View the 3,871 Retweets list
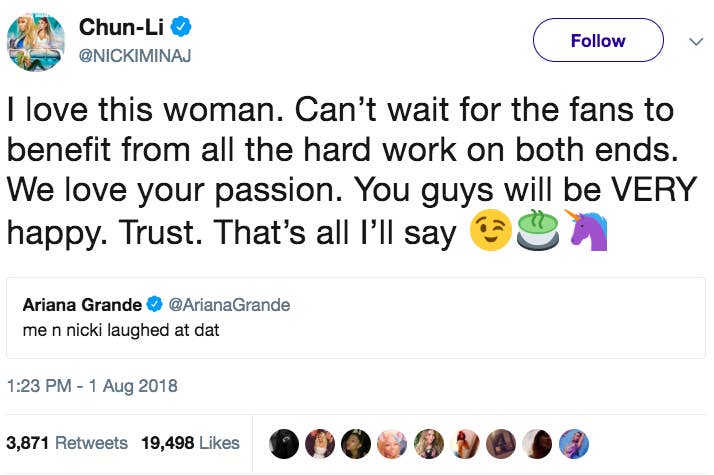The height and width of the screenshot is (475, 714). (67, 442)
